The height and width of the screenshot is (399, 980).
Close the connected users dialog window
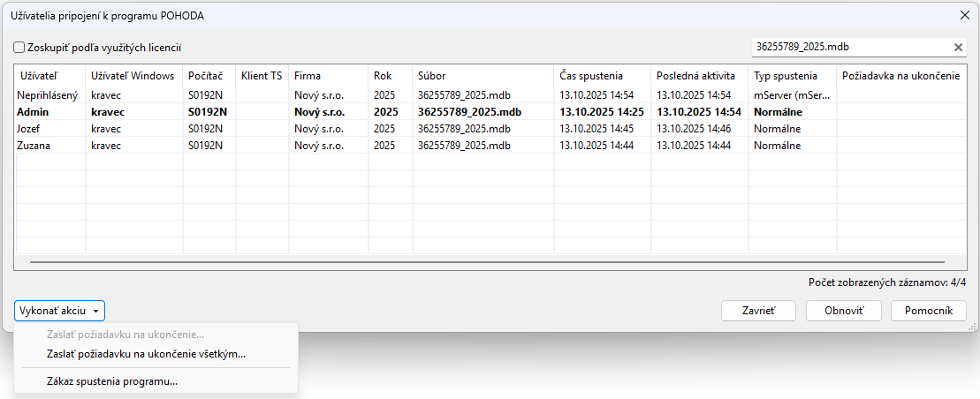coord(964,14)
